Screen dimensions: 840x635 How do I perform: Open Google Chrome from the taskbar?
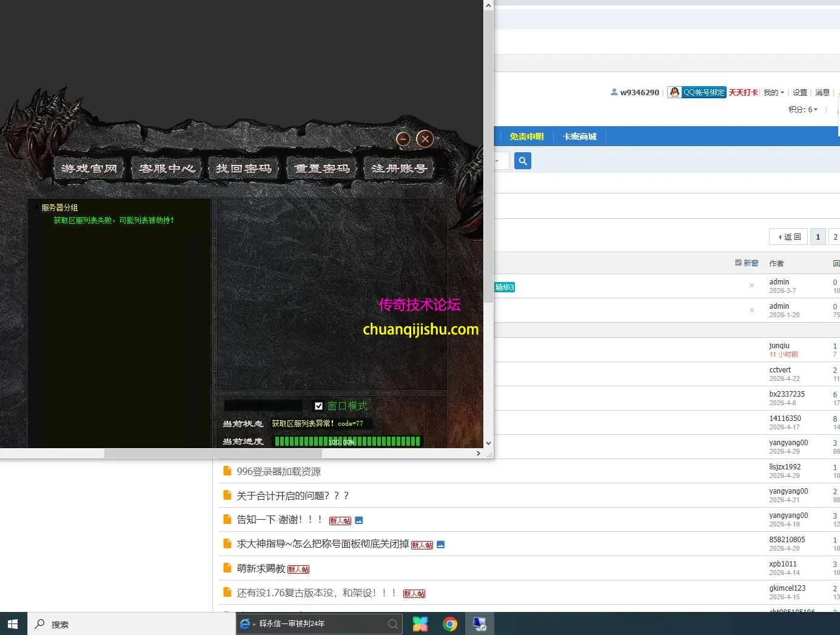450,623
